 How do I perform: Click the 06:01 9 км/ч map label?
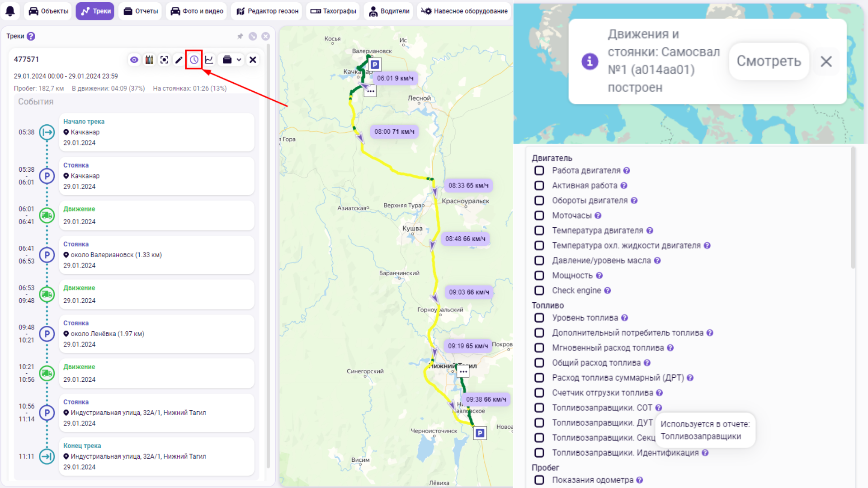395,78
